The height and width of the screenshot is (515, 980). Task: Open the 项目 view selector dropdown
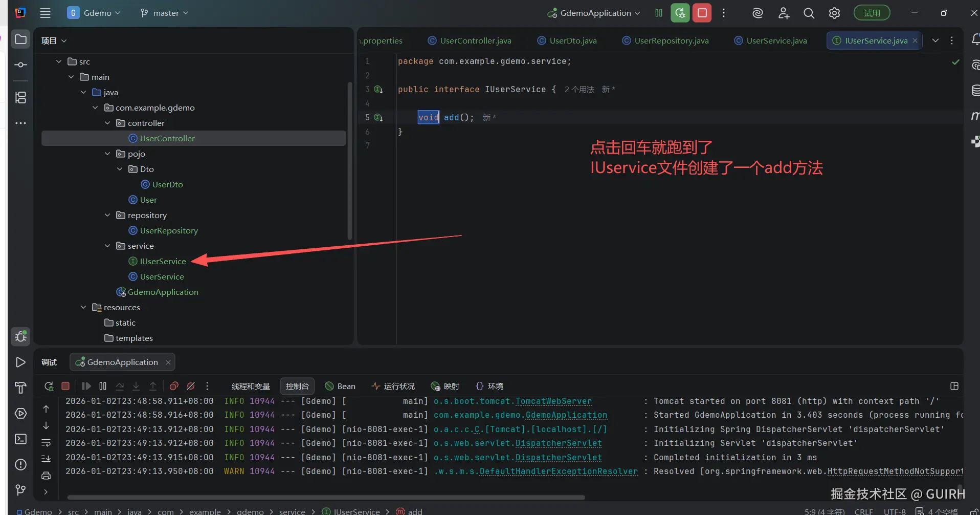pos(54,40)
